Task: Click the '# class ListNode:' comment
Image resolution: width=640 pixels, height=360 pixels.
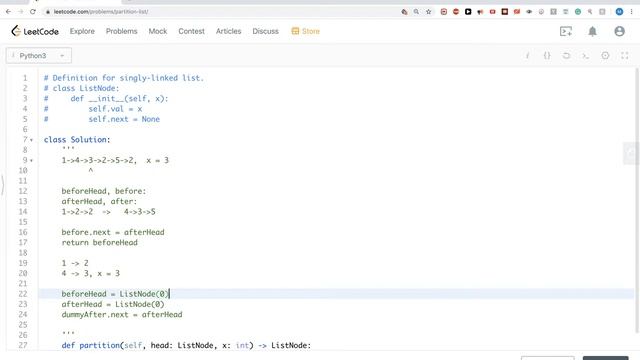Action: point(82,88)
